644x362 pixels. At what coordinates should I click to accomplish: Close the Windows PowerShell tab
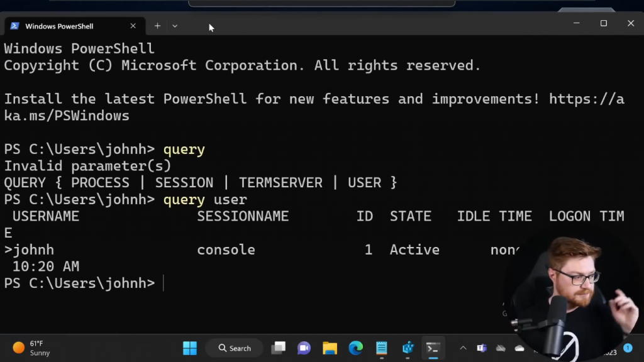(133, 26)
